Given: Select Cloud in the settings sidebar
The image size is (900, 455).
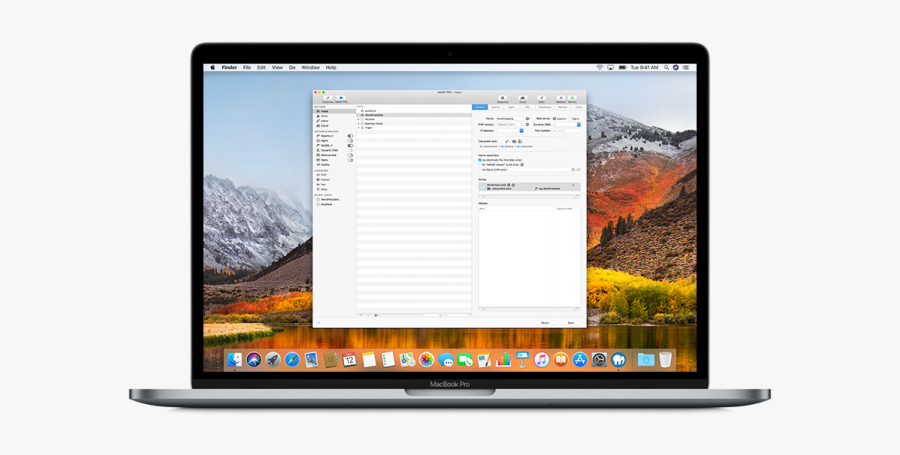Looking at the screenshot, I should [x=334, y=126].
